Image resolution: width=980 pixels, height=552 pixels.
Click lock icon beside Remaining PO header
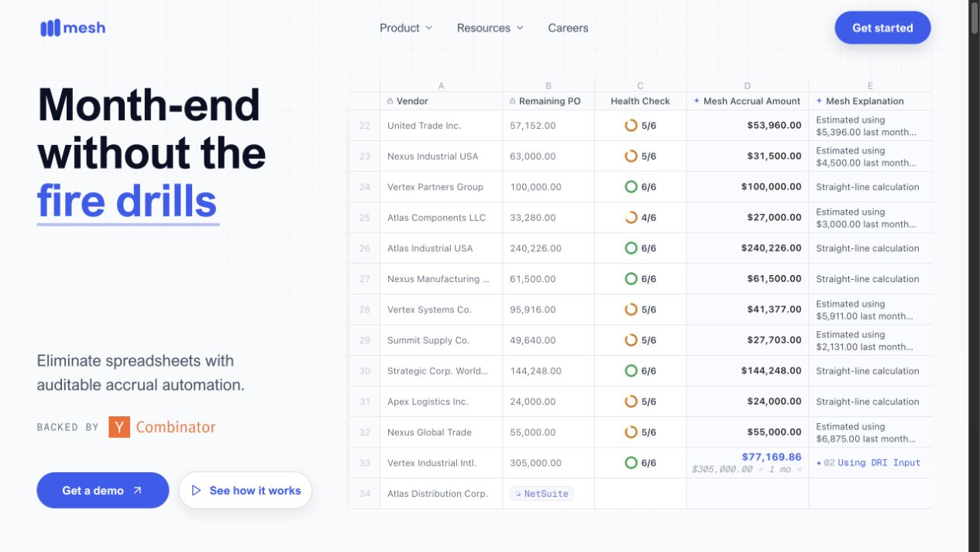[512, 101]
